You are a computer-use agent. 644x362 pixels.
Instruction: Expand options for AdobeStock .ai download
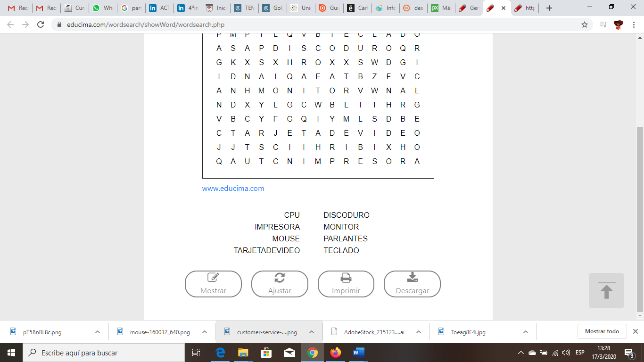(x=419, y=332)
